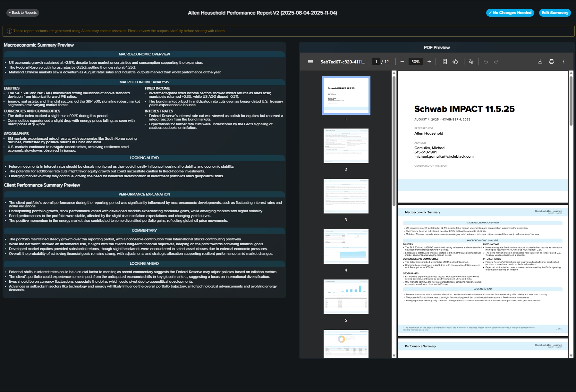Screen dimensions: 576x392
Task: Open the PDF more actions menu
Action: 563,62
